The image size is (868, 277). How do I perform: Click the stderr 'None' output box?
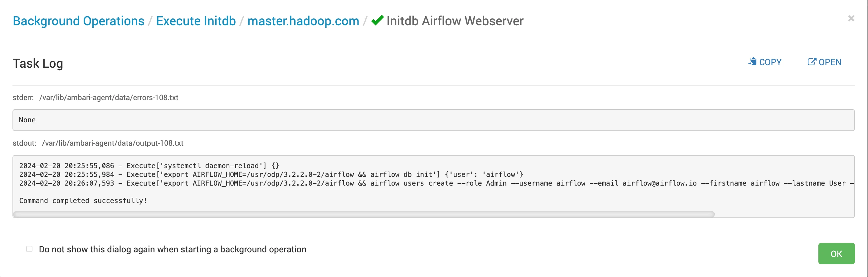tap(434, 120)
